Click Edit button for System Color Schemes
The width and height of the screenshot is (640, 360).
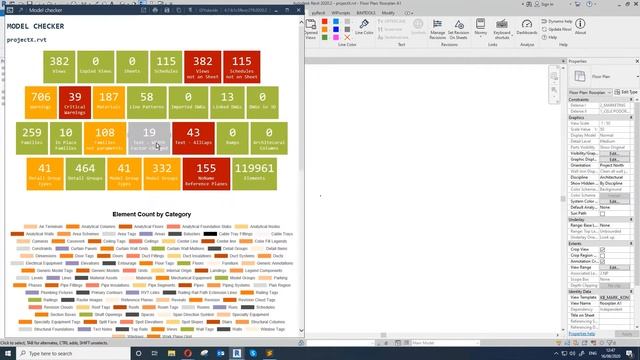coord(614,202)
